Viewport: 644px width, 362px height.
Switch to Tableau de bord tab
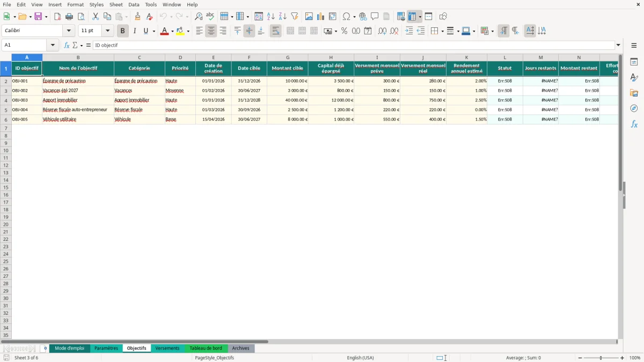click(206, 348)
